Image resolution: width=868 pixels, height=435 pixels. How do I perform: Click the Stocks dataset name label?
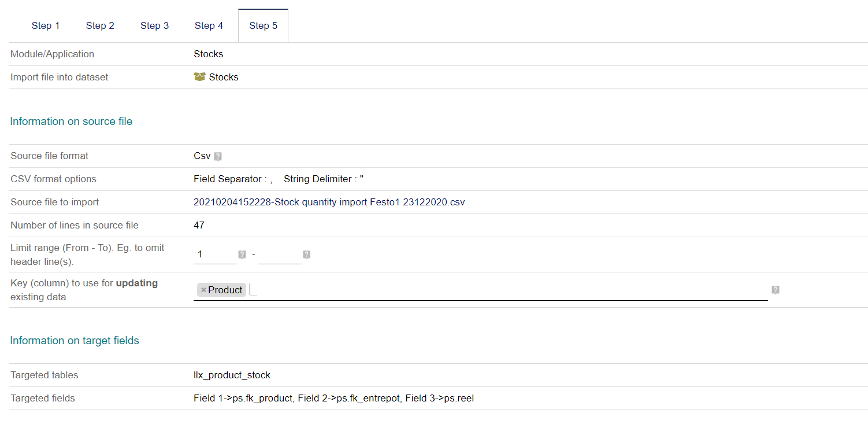click(x=224, y=77)
